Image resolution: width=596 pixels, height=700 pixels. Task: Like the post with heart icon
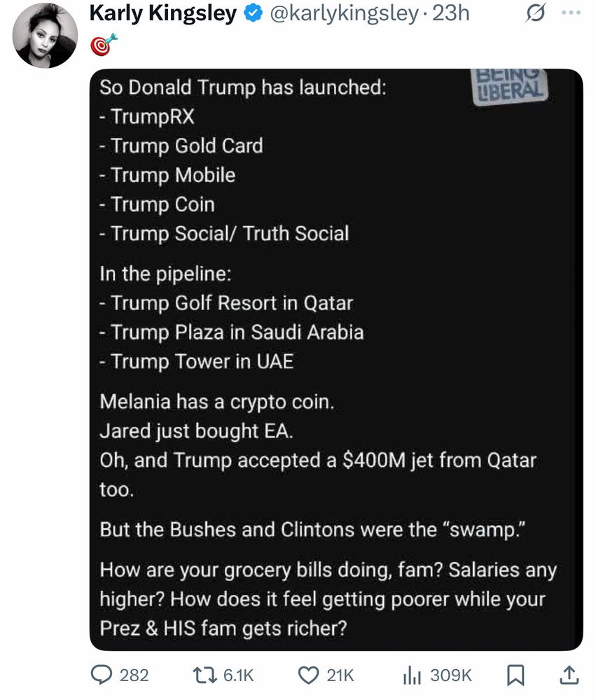tap(309, 675)
